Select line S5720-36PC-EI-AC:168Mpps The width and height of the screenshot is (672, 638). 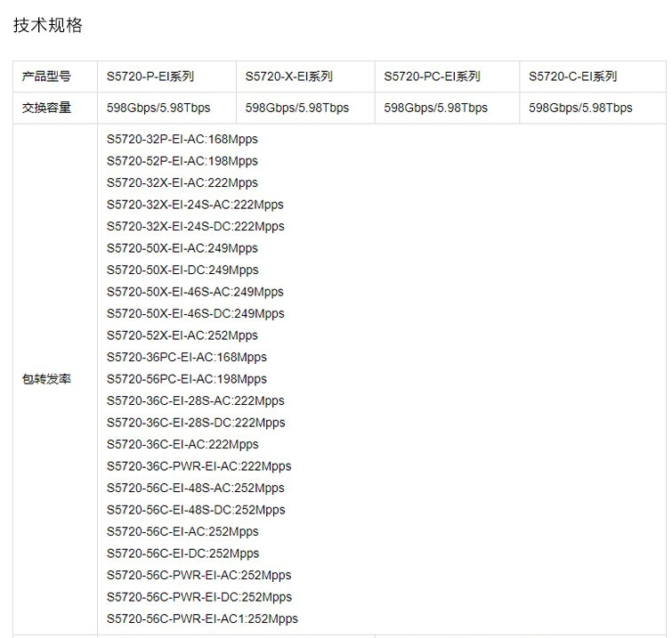point(187,358)
